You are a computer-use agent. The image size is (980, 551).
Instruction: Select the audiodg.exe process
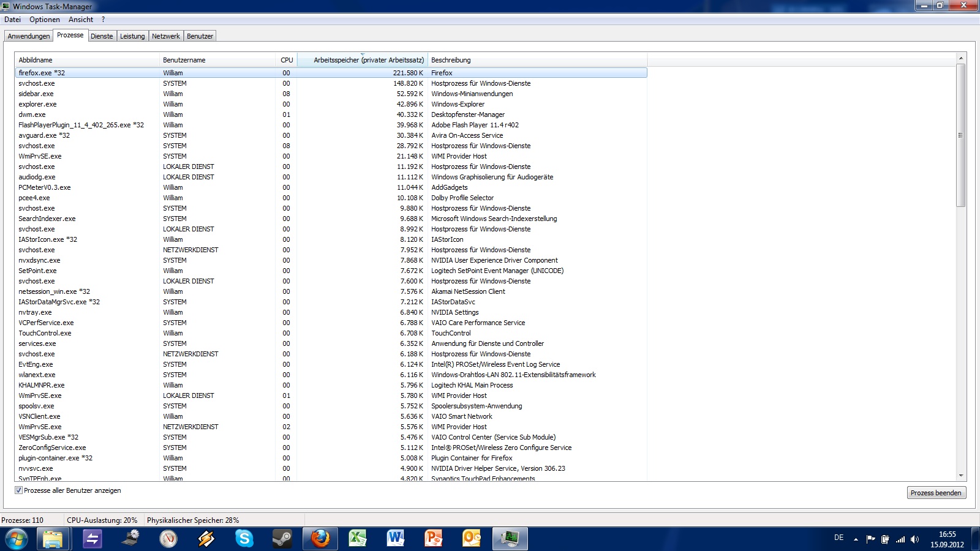(x=331, y=177)
